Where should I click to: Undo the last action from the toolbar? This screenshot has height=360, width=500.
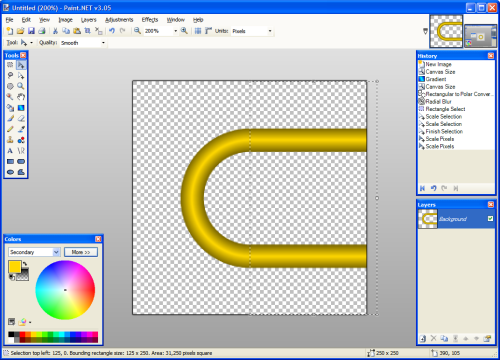(x=112, y=31)
